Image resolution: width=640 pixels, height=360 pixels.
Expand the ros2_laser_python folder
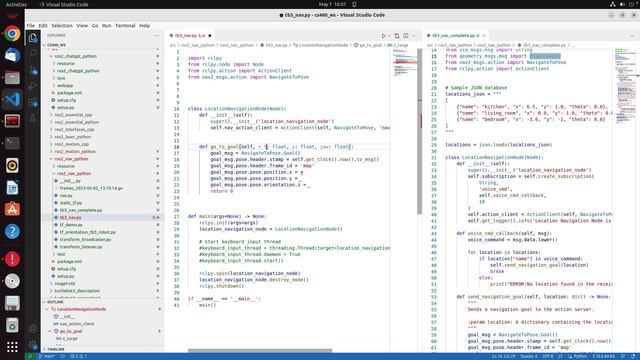(102, 137)
